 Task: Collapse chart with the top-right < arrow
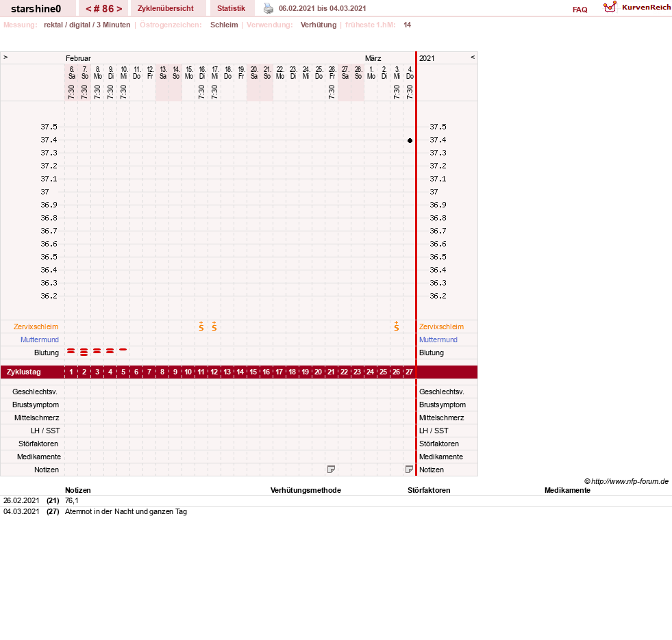click(x=473, y=57)
